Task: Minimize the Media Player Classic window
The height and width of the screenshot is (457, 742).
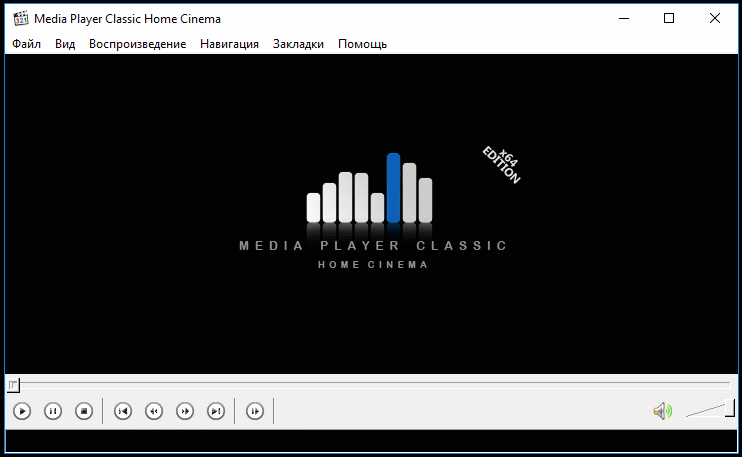Action: click(x=624, y=18)
